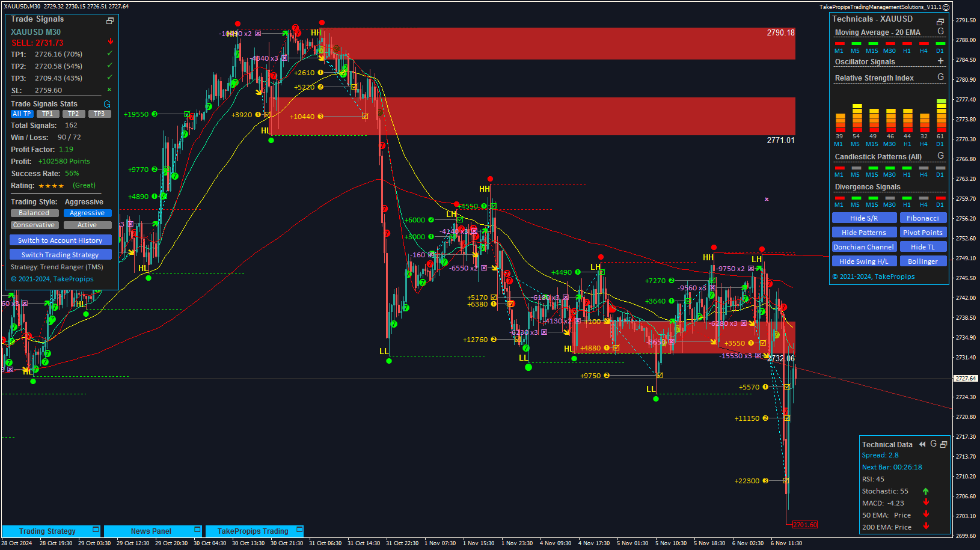Click the current price 2727.64 axis label
The width and height of the screenshot is (980, 550).
tap(966, 378)
